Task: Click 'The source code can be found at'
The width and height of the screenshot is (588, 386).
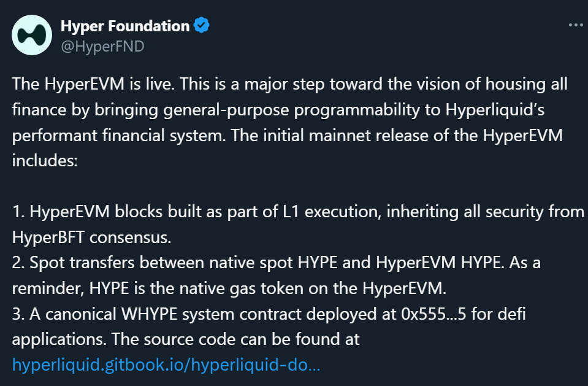Action: (x=235, y=339)
